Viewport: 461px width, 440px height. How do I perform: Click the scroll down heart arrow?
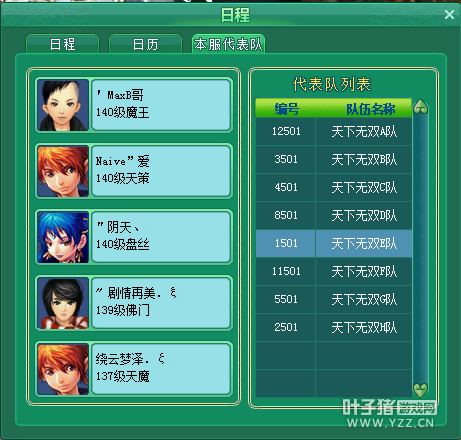pyautogui.click(x=420, y=389)
